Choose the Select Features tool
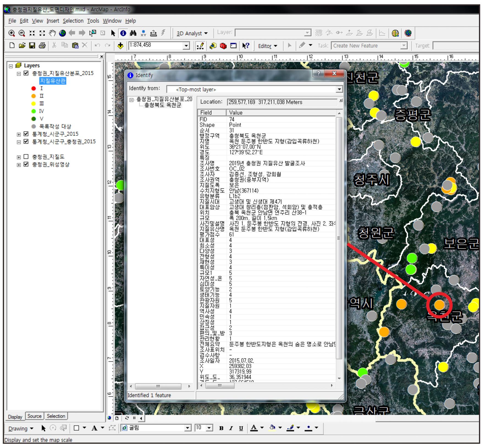This screenshot has height=448, width=483. pos(93,33)
